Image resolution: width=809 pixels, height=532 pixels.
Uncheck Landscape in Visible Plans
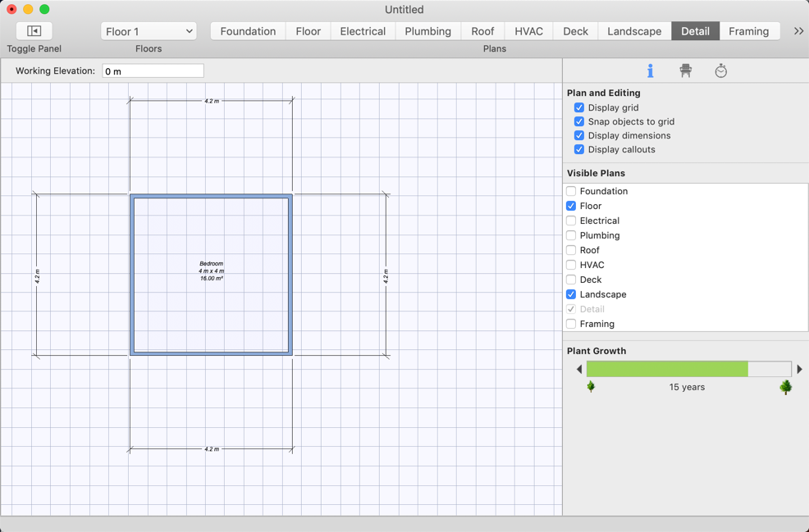(x=571, y=294)
